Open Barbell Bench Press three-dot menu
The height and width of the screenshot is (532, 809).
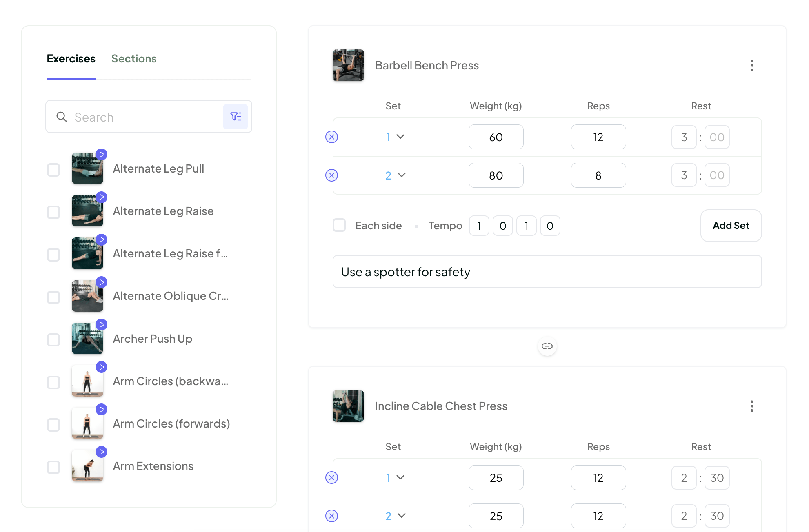(751, 65)
